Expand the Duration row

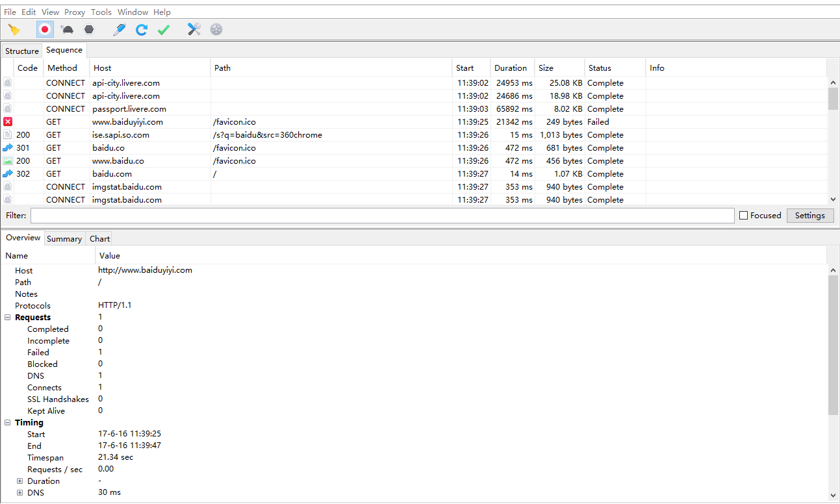[x=20, y=481]
